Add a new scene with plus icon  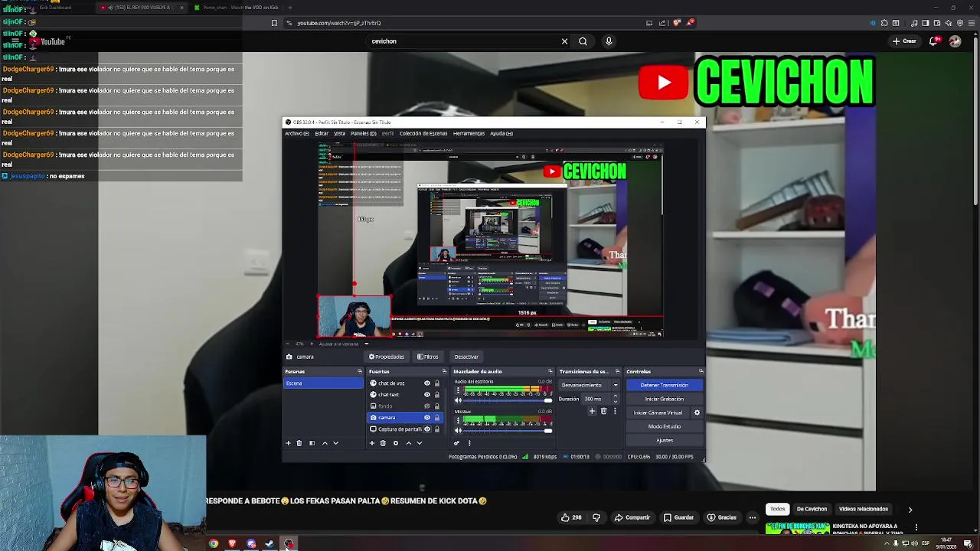pos(289,443)
